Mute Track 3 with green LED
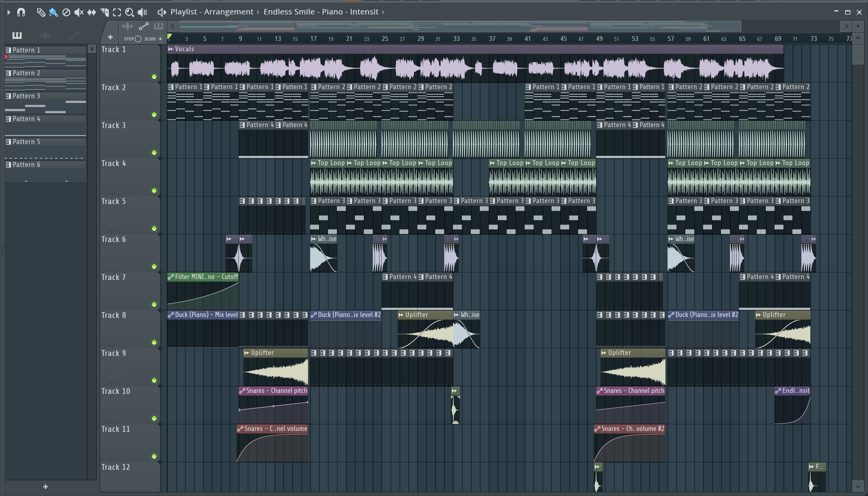 pyautogui.click(x=154, y=152)
